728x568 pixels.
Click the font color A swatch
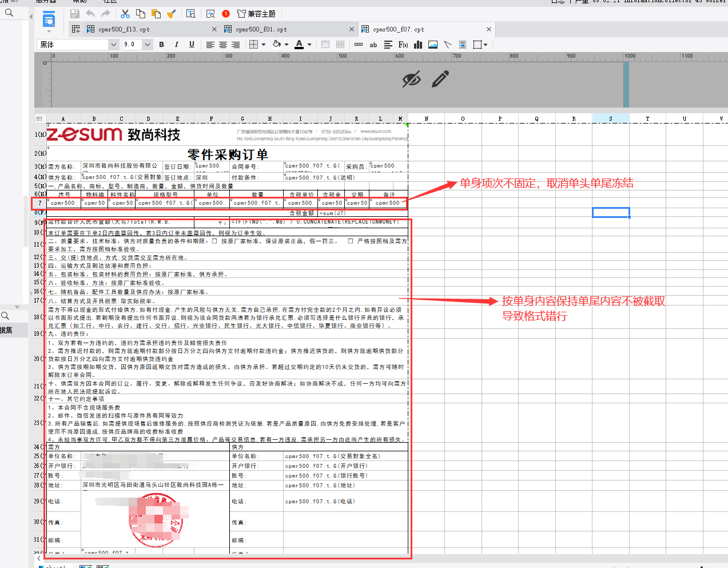299,44
